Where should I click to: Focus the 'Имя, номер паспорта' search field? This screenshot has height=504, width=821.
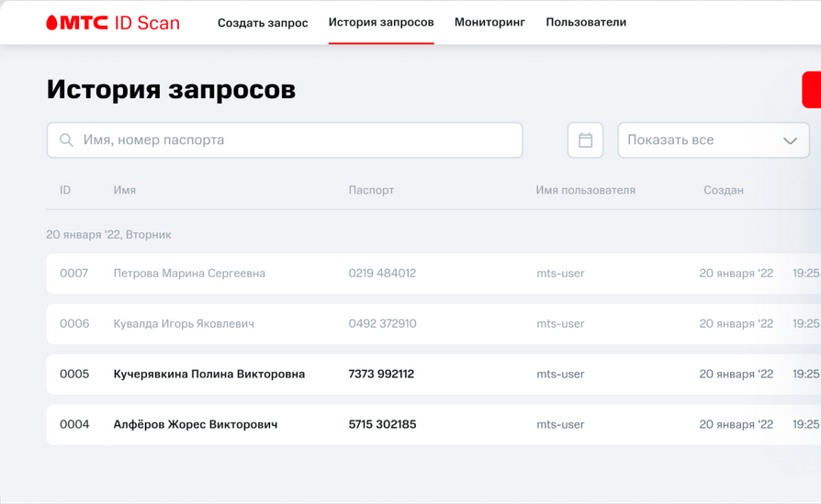point(285,140)
